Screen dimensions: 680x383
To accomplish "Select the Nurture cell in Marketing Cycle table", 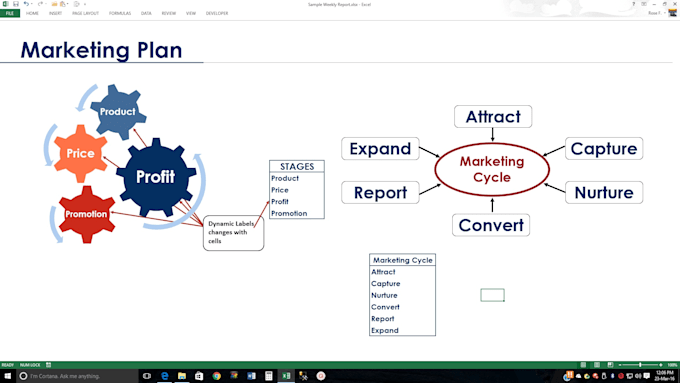I will pyautogui.click(x=402, y=295).
